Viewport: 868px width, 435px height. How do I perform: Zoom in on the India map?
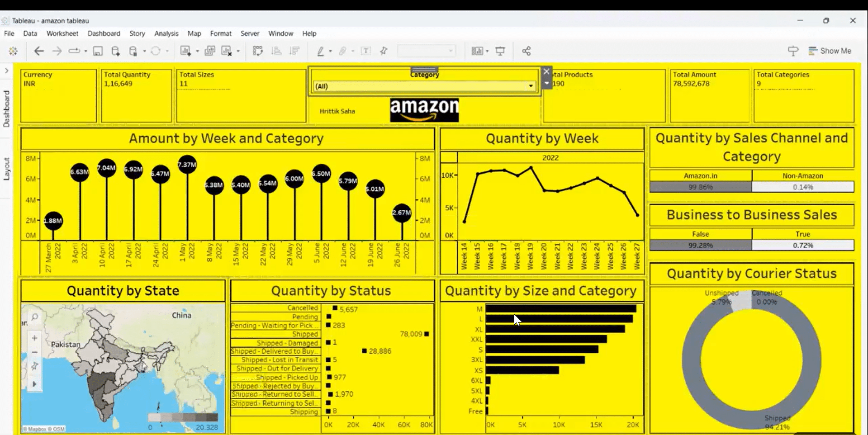pos(35,338)
